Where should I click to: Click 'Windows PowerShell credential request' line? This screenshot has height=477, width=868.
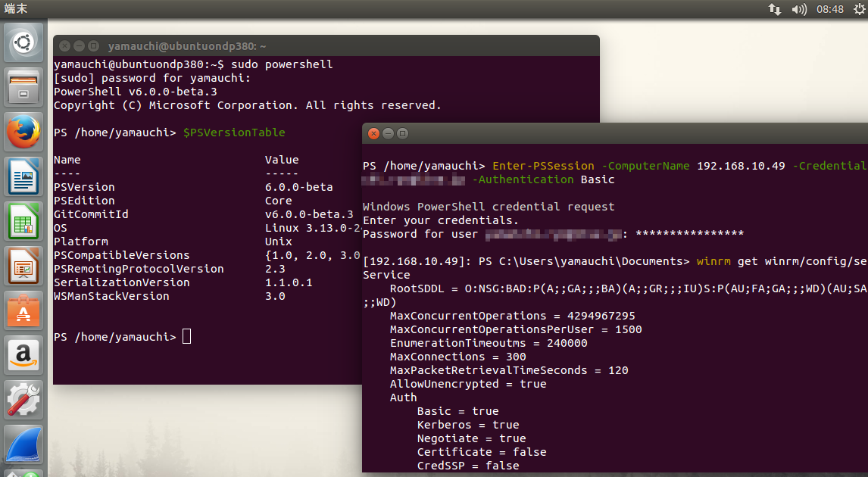489,207
